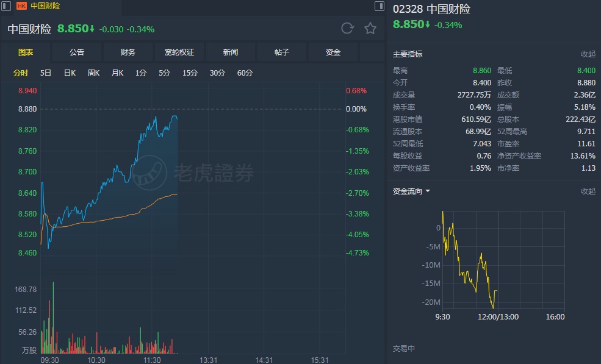The height and width of the screenshot is (364, 601).
Task: Select the 日K chart period
Action: [70, 73]
